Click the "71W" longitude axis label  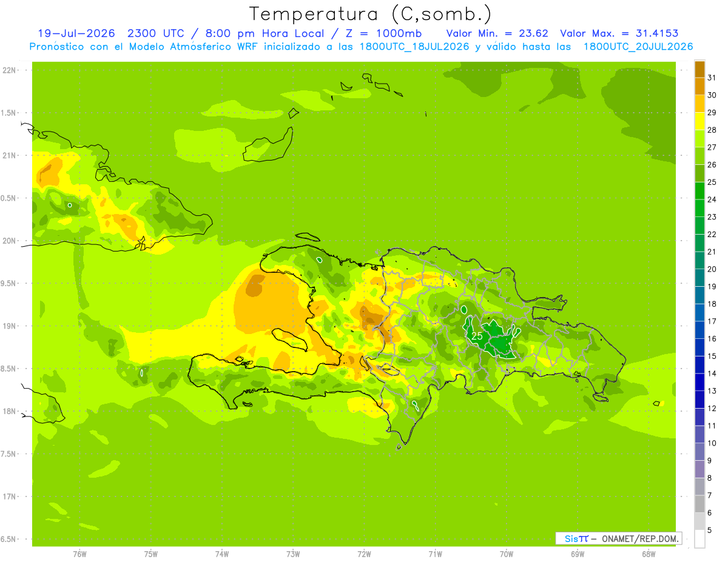(435, 554)
